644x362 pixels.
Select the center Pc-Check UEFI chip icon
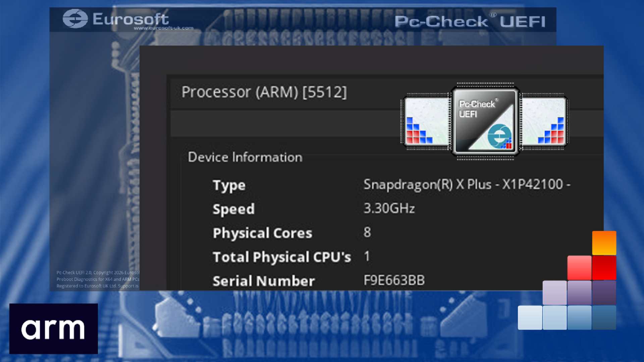[485, 121]
